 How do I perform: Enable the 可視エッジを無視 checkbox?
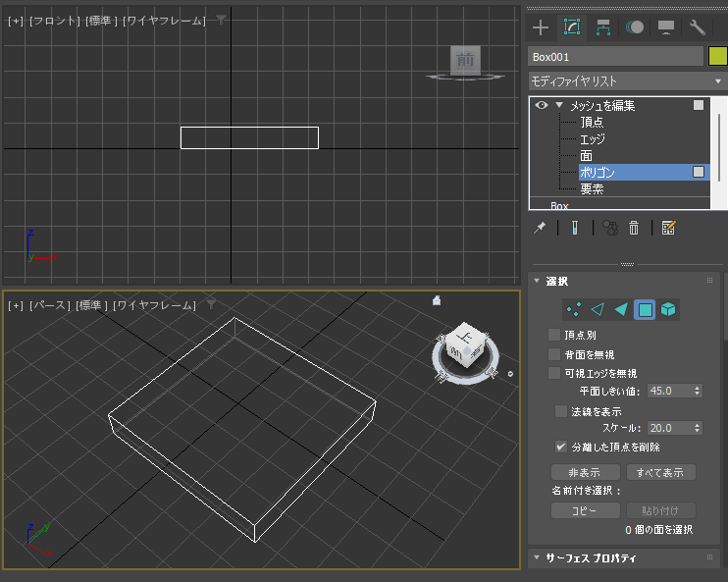[x=554, y=373]
